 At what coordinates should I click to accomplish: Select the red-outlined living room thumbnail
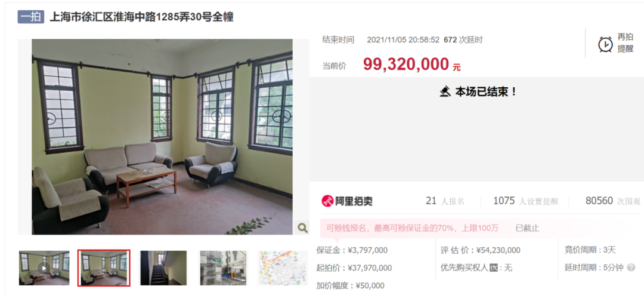coord(104,268)
